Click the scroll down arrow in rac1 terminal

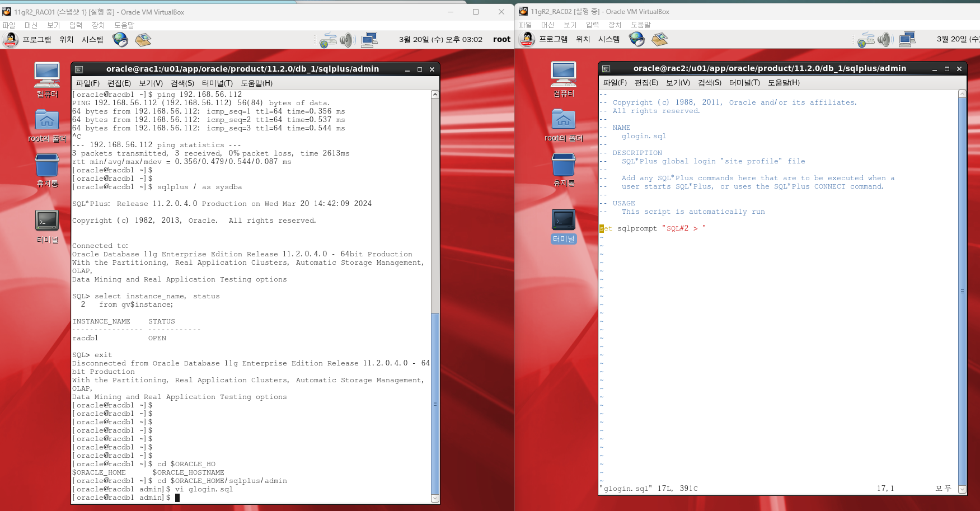(435, 498)
